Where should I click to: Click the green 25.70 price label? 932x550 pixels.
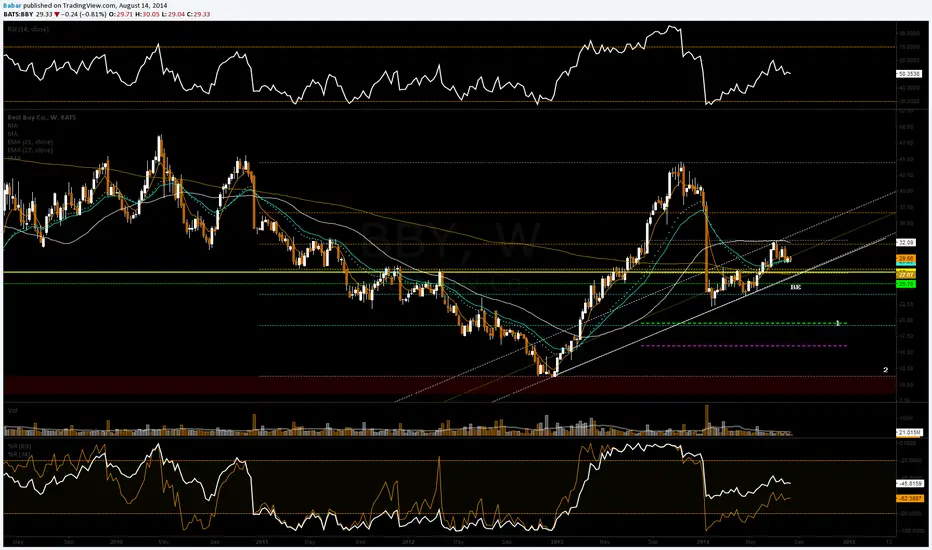906,284
